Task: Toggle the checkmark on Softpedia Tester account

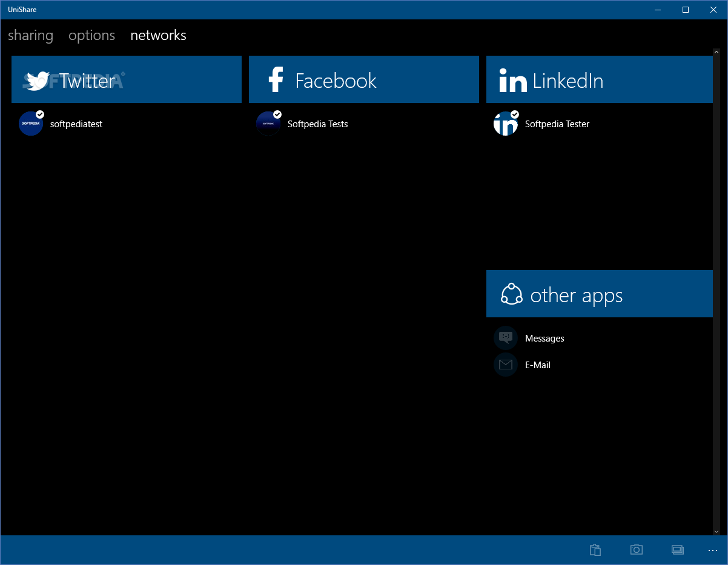Action: click(515, 114)
